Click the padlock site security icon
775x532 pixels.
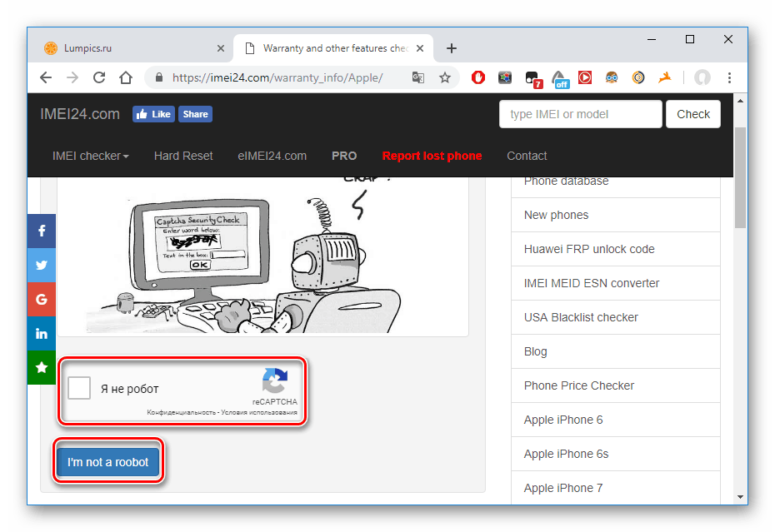(158, 77)
